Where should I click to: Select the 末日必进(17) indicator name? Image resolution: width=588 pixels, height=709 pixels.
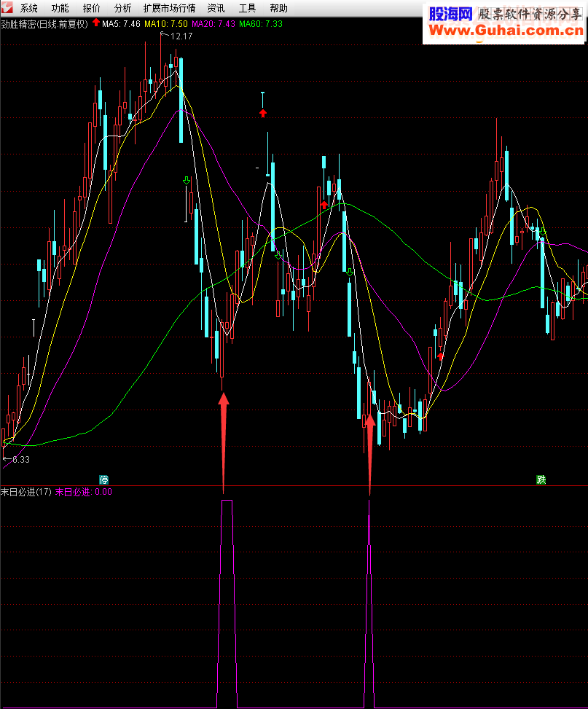(26, 492)
